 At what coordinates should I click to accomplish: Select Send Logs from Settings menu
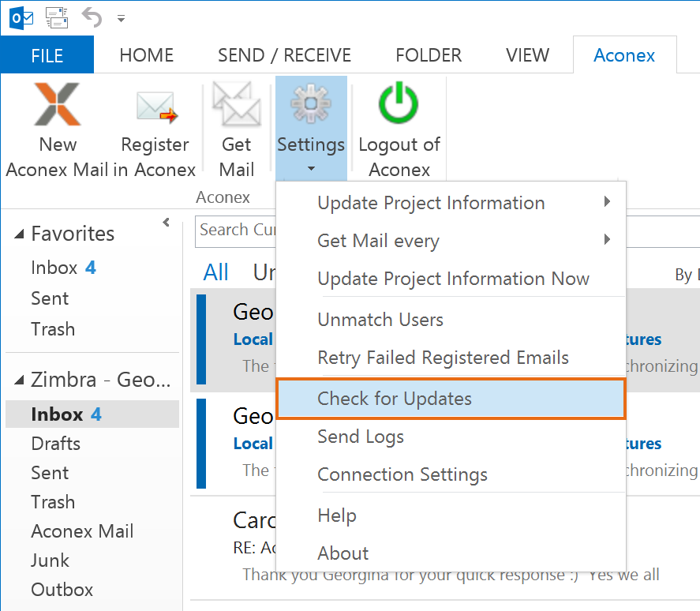451,437
